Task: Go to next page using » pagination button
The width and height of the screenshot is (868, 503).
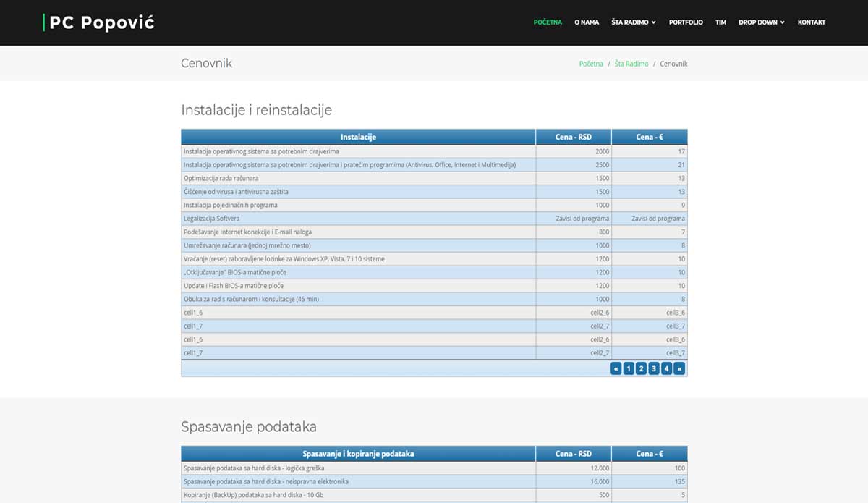Action: point(678,368)
